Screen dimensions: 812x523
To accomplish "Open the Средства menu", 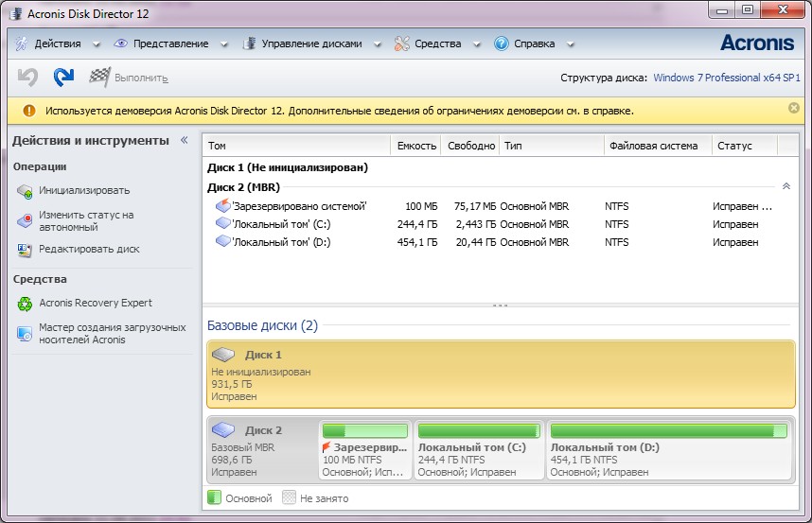I will [437, 44].
